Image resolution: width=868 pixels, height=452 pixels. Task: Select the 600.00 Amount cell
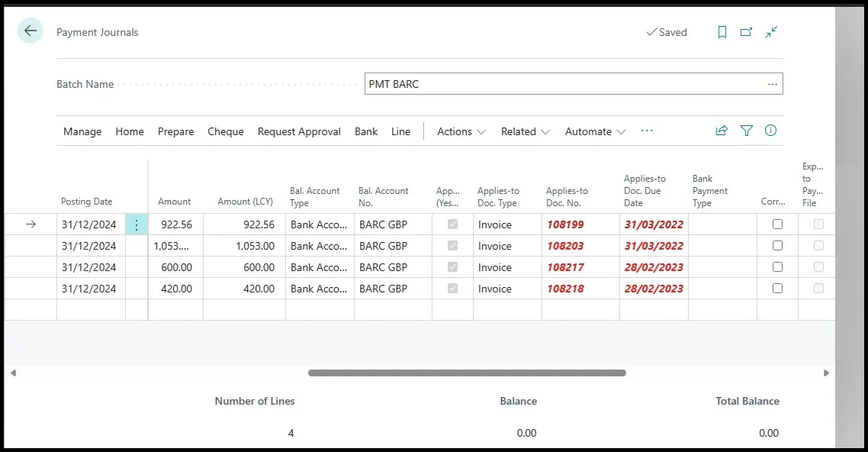175,267
